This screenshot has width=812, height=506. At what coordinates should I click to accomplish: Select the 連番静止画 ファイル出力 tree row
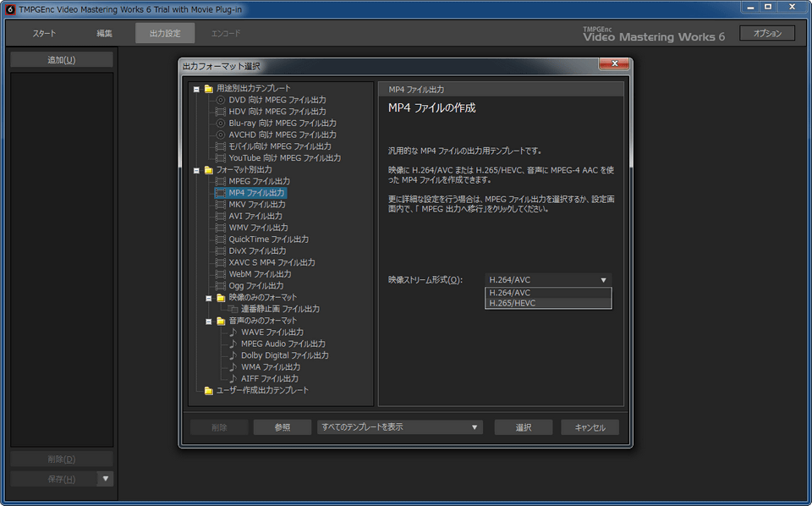[x=280, y=309]
